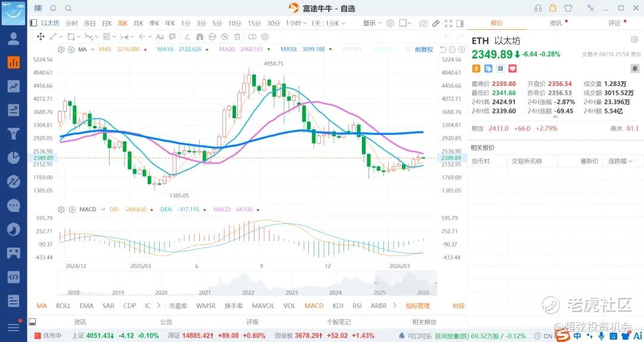Open the orange bar chart sidebar icon

coord(14,63)
